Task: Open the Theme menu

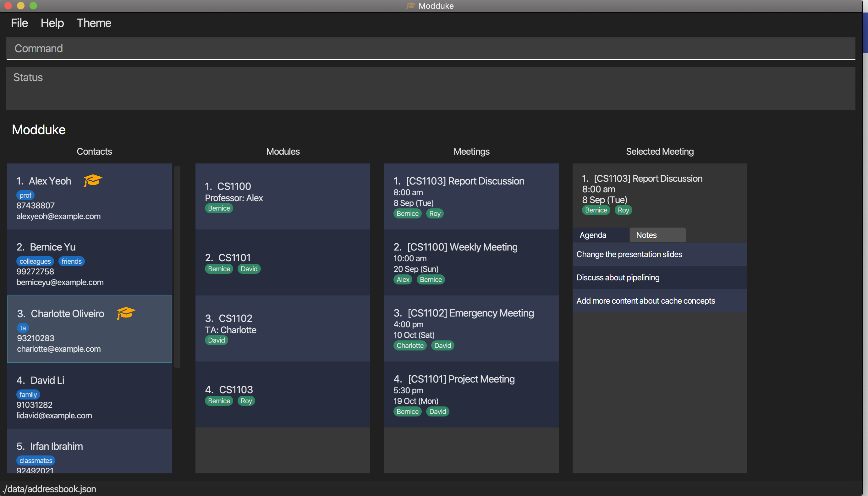Action: tap(94, 23)
